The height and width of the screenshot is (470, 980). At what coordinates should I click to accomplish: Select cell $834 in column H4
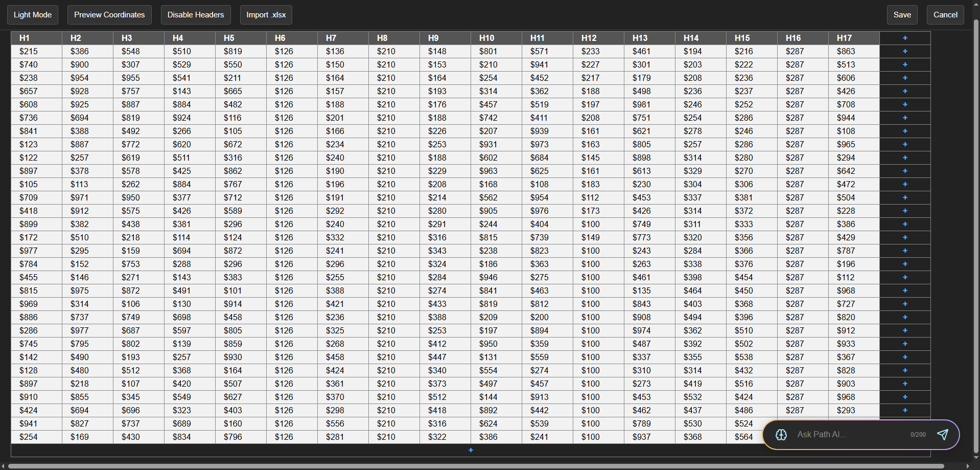[190, 437]
